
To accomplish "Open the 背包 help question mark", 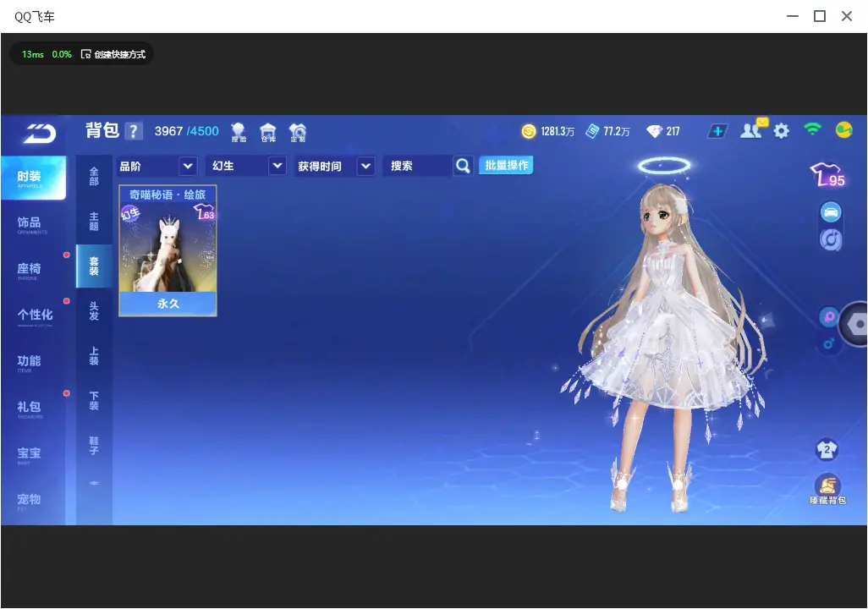I will [x=133, y=131].
